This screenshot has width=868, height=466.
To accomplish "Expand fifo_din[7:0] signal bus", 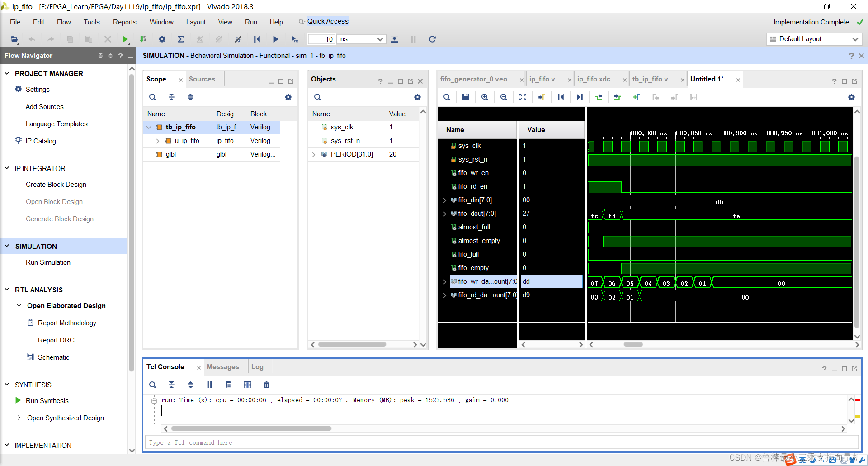I will pyautogui.click(x=445, y=200).
